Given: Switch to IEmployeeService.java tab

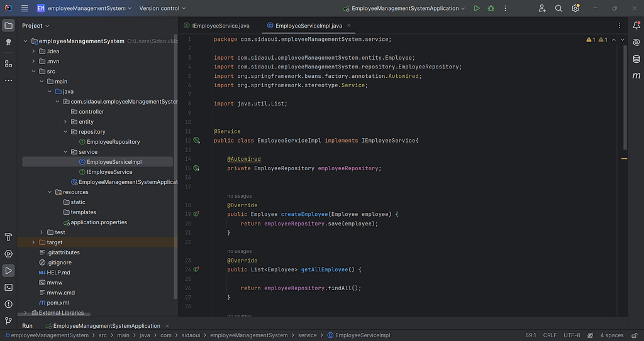Looking at the screenshot, I should pyautogui.click(x=216, y=26).
